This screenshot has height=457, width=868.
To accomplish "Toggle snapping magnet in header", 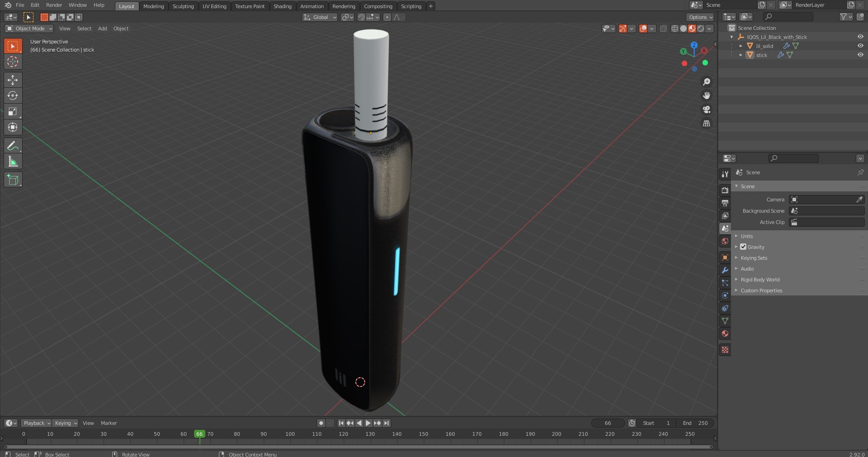I will coord(361,17).
